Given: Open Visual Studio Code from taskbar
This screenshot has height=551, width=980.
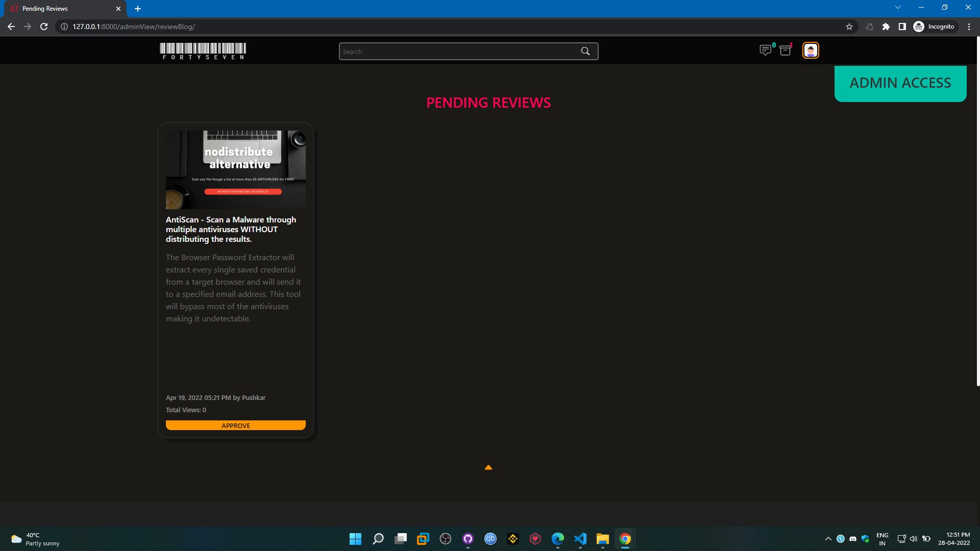Looking at the screenshot, I should pyautogui.click(x=580, y=539).
